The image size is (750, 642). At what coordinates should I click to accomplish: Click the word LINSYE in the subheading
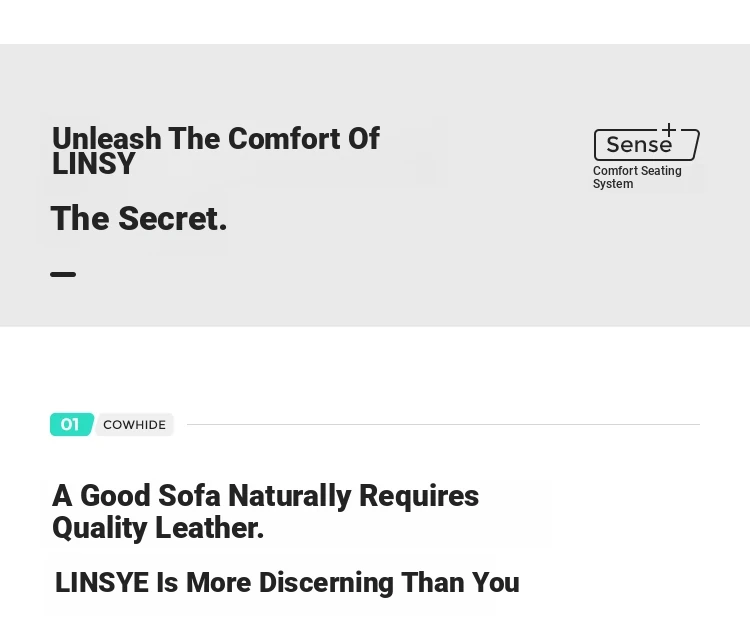tap(102, 583)
